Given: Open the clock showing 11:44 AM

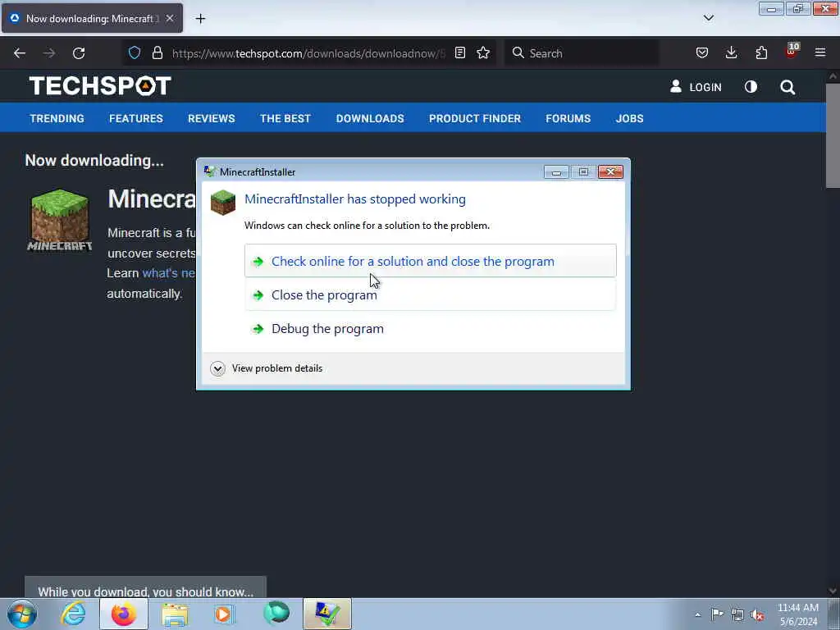Looking at the screenshot, I should click(798, 614).
